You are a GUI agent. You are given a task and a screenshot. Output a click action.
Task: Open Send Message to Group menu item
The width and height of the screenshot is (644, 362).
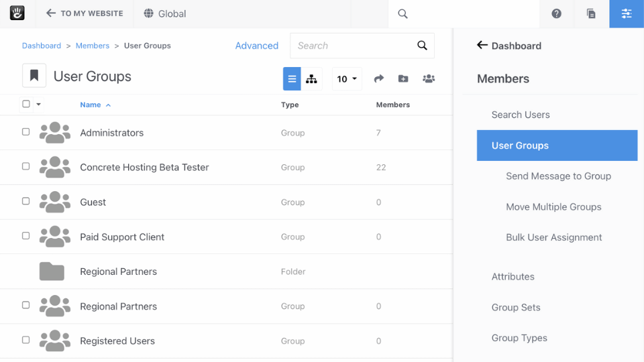tap(558, 176)
